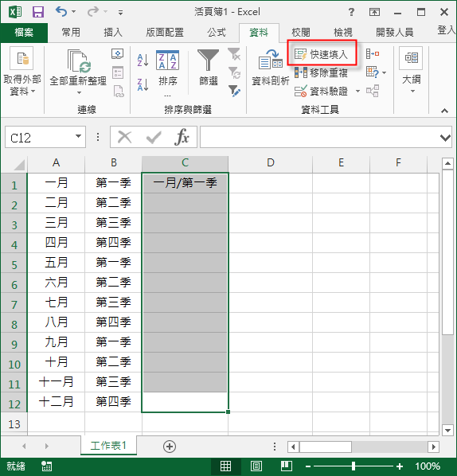The height and width of the screenshot is (476, 457).
Task: Clear the filter icon
Action: point(234,54)
